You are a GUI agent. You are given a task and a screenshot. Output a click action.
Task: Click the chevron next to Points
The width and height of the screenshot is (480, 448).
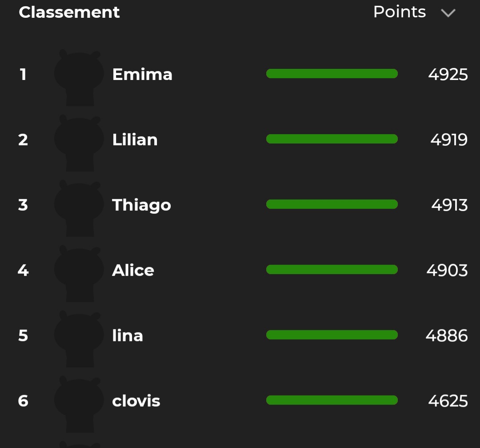(448, 13)
